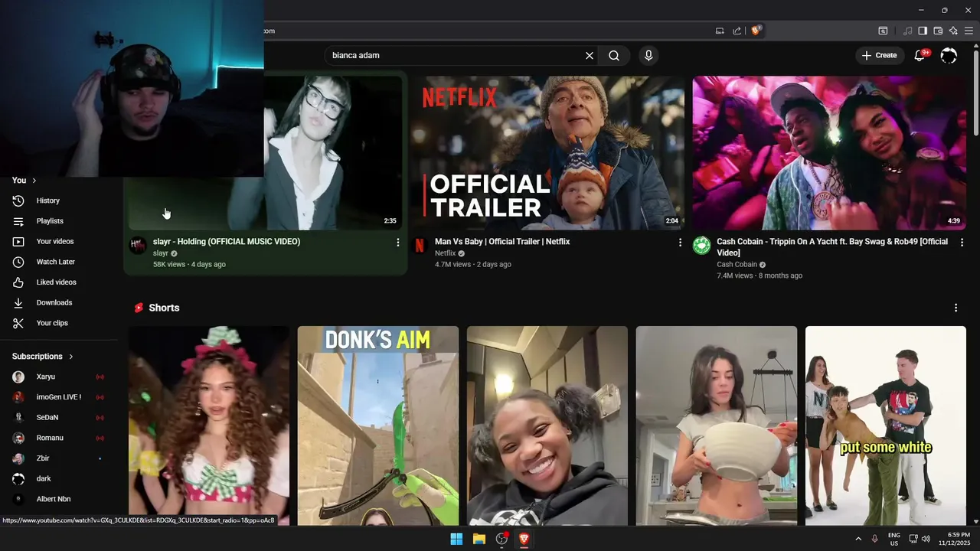Show hidden system tray icons
This screenshot has width=980, height=551.
click(858, 539)
